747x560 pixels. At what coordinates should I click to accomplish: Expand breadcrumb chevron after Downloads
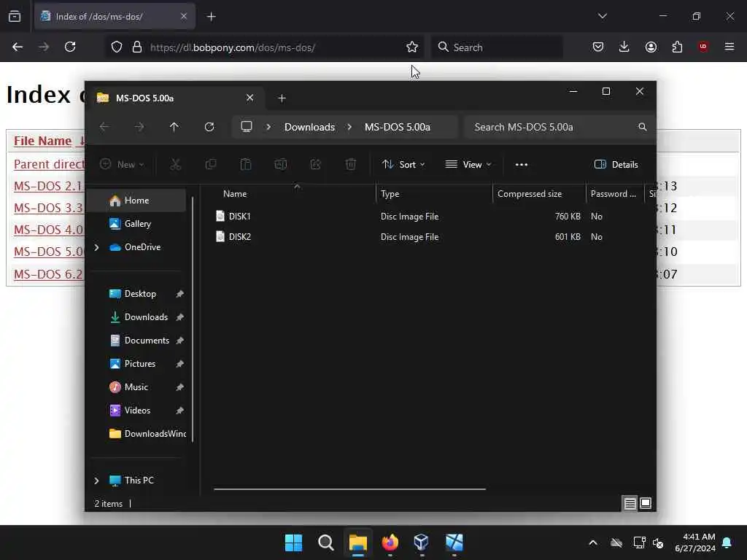tap(349, 127)
